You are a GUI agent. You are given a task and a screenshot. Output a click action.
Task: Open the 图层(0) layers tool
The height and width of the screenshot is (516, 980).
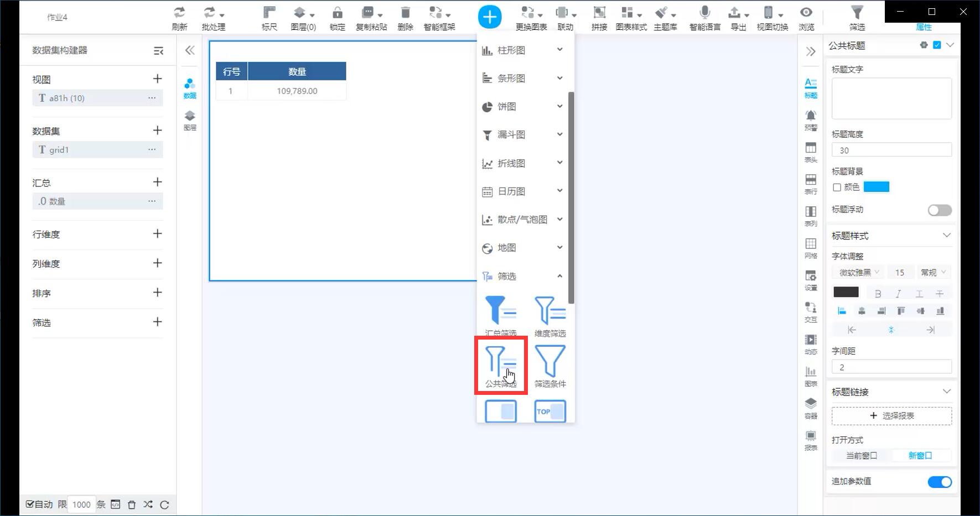[303, 18]
